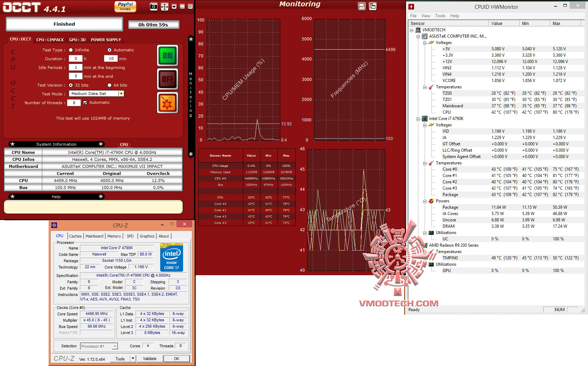Click the Intel Core i7 logo in CPU-Z
The image size is (588, 366).
pyautogui.click(x=171, y=257)
